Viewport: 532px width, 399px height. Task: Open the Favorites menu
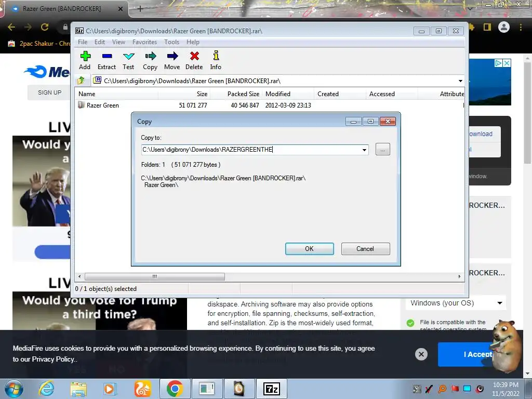click(144, 42)
